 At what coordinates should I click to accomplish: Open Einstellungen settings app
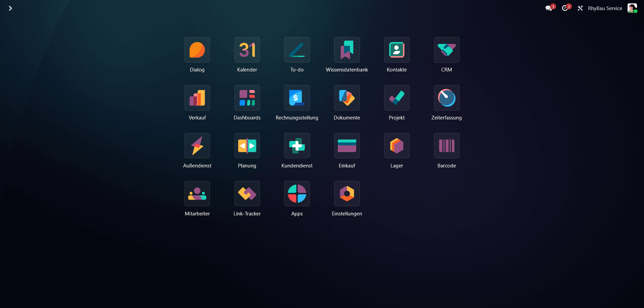[347, 194]
